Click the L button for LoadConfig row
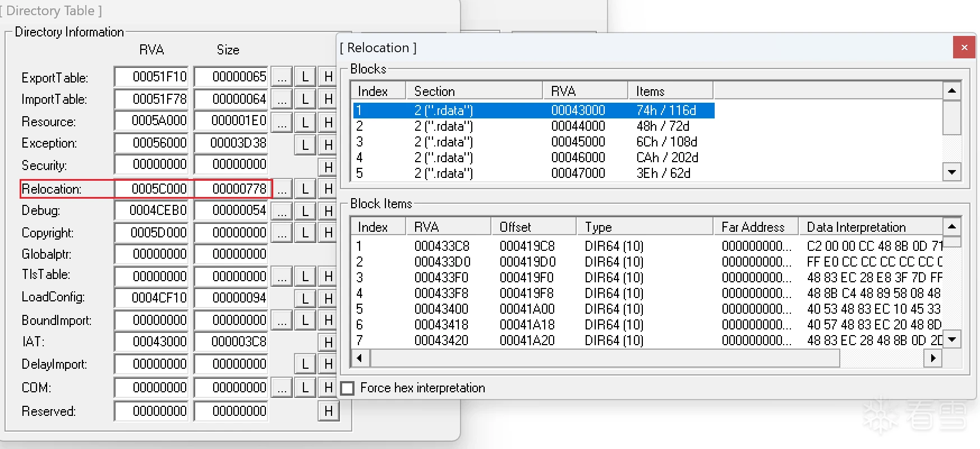The image size is (980, 449). point(305,298)
